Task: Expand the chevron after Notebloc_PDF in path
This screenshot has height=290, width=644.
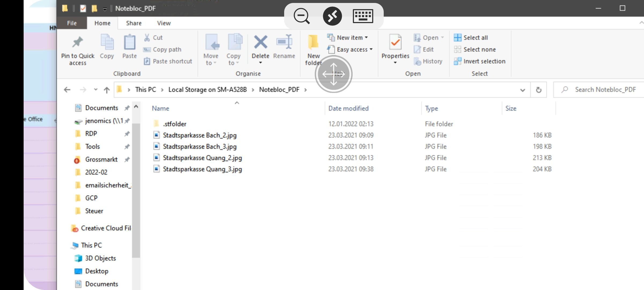Action: 305,90
